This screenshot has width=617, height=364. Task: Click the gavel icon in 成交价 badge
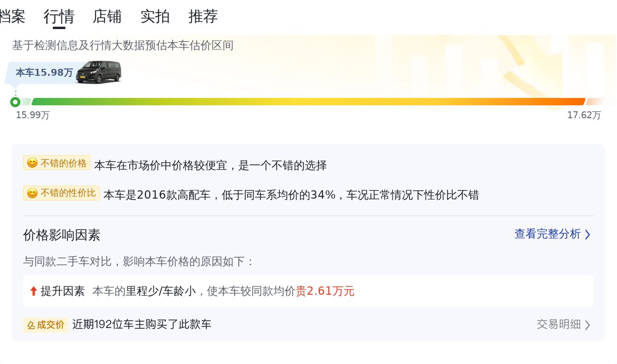[31, 325]
